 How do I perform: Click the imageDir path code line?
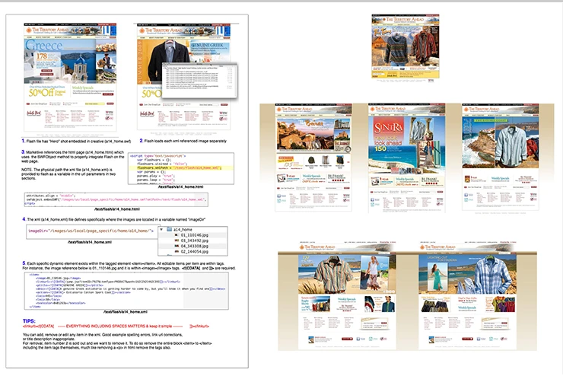pos(91,231)
